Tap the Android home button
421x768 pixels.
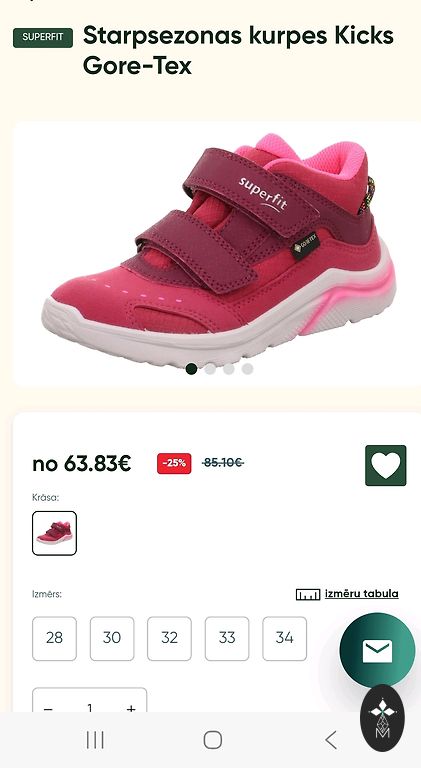(x=212, y=740)
